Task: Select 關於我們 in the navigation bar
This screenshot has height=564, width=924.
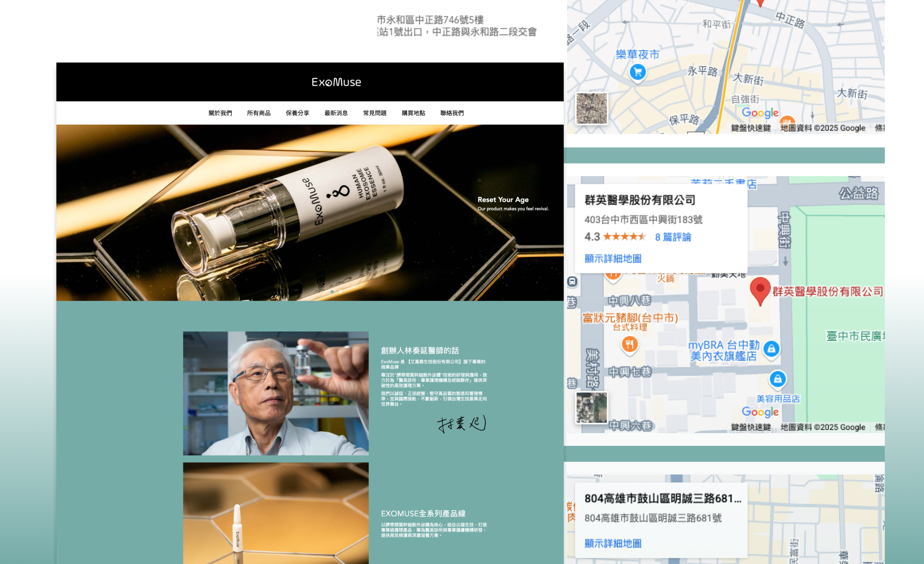Action: [220, 113]
